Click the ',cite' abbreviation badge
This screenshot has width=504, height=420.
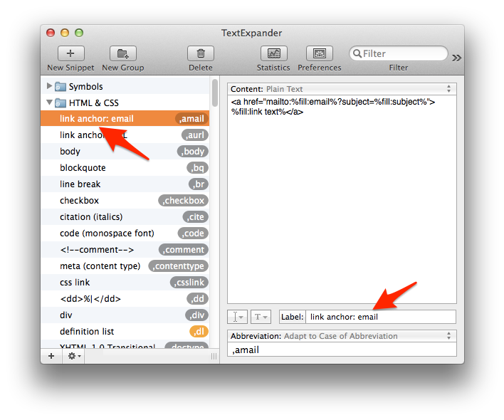click(196, 217)
